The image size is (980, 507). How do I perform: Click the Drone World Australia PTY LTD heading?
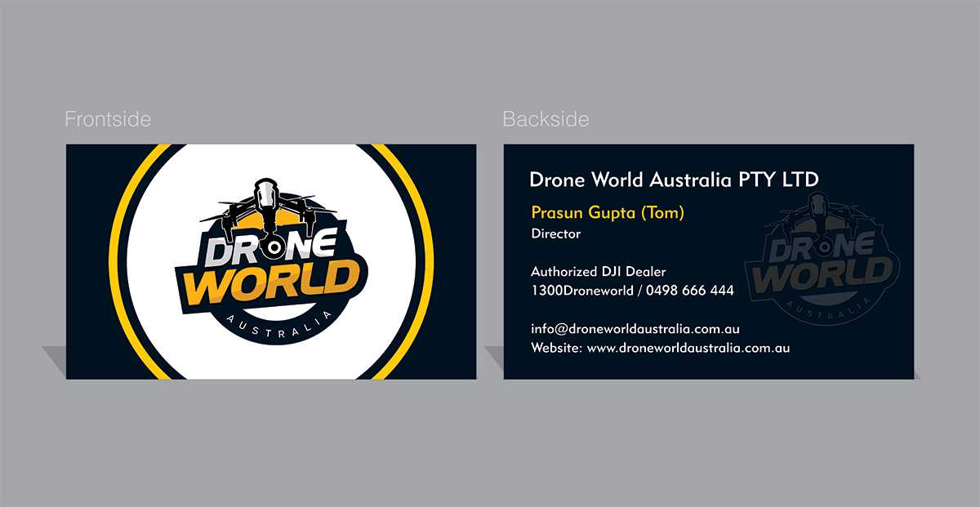tap(675, 180)
